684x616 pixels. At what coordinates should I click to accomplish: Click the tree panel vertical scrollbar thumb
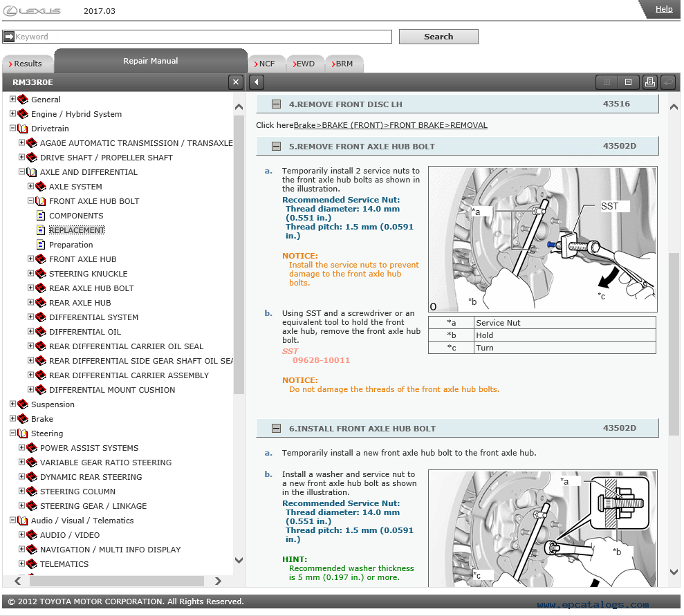239,254
